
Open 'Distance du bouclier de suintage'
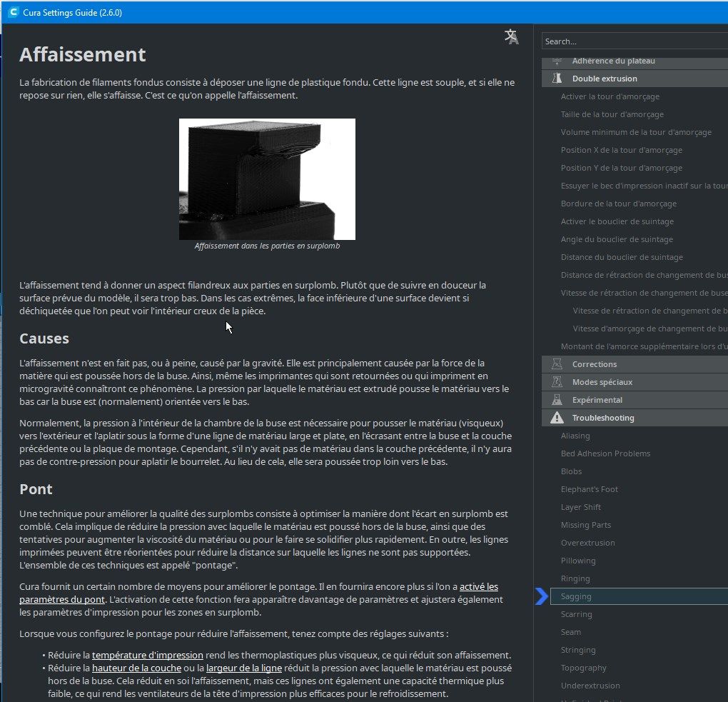point(622,257)
